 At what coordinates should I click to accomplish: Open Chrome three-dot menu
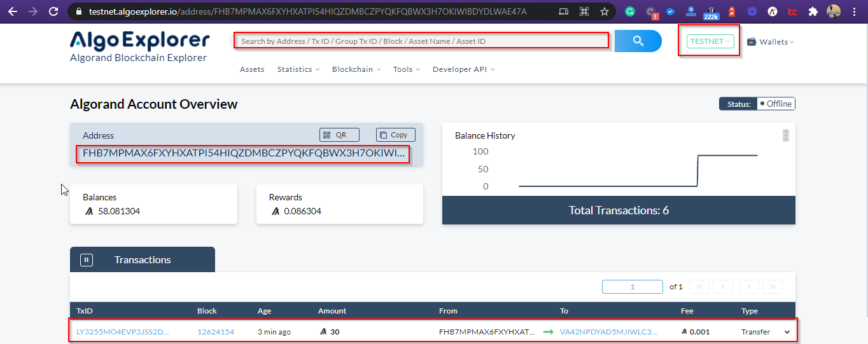[855, 11]
